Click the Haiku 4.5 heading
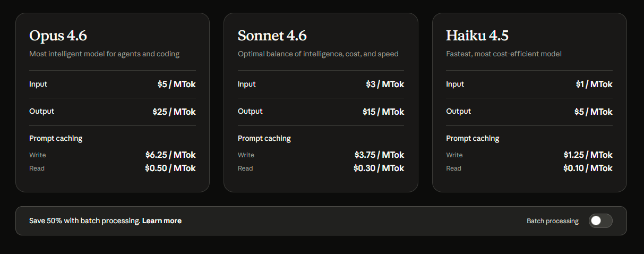The image size is (644, 254). tap(477, 36)
